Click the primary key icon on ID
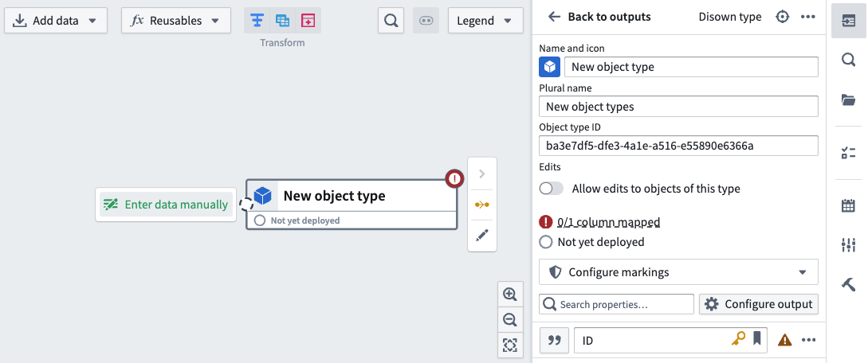Image resolution: width=868 pixels, height=363 pixels. (x=738, y=338)
